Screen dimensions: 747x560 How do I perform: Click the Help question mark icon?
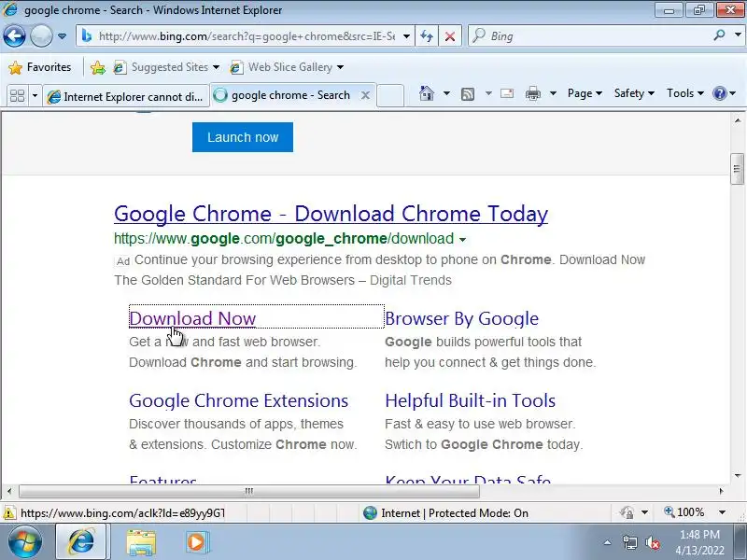click(x=719, y=93)
